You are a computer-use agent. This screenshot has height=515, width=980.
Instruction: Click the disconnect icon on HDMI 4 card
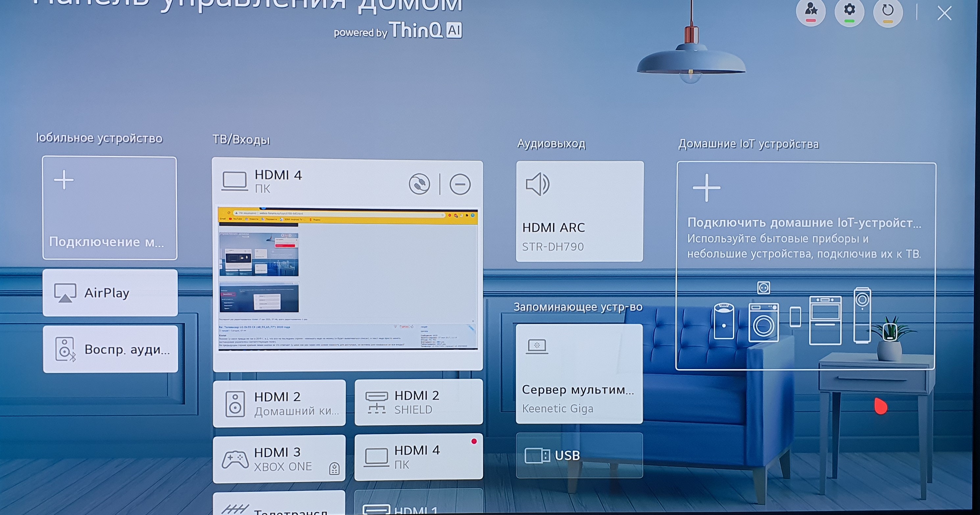coord(419,184)
